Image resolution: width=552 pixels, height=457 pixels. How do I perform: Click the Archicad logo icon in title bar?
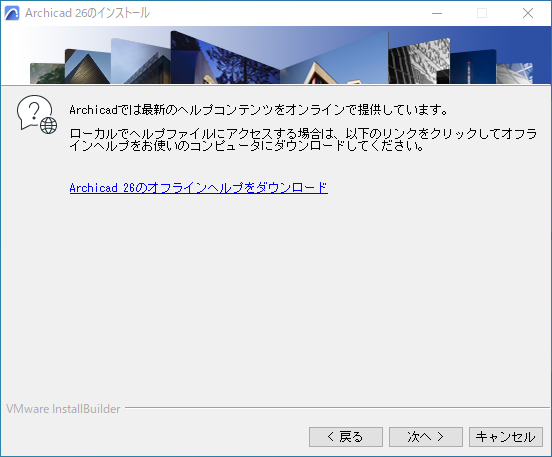click(12, 13)
